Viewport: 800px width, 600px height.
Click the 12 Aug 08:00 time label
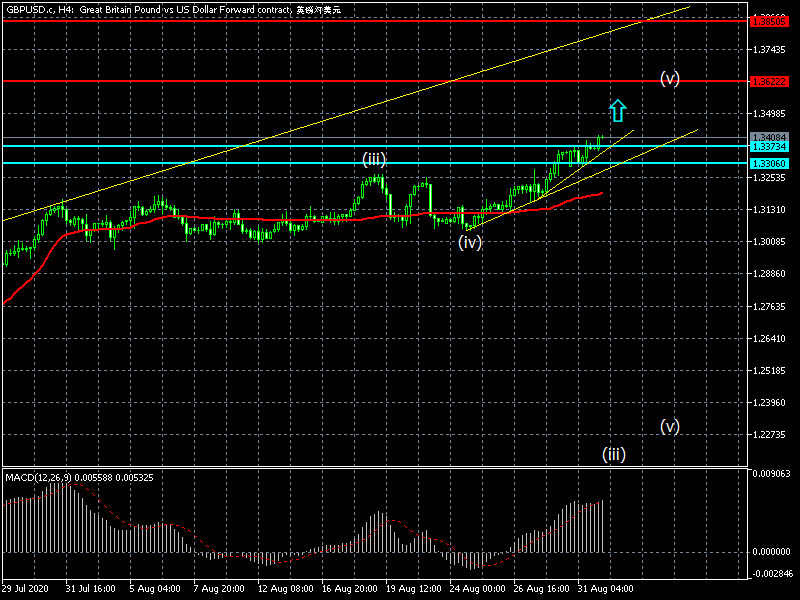(x=285, y=589)
